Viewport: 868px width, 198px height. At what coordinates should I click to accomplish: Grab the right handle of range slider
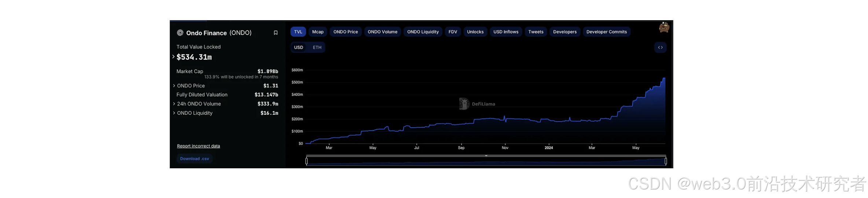666,161
